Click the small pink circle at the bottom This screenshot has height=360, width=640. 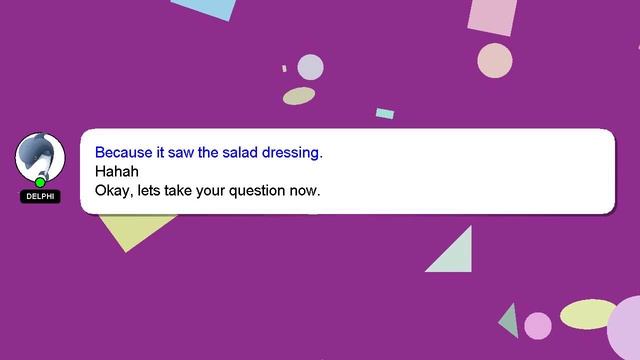tap(538, 326)
